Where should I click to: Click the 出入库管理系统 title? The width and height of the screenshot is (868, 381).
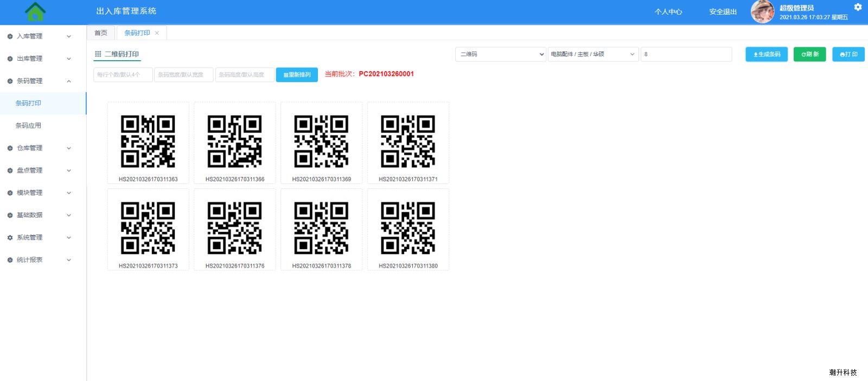(x=126, y=11)
